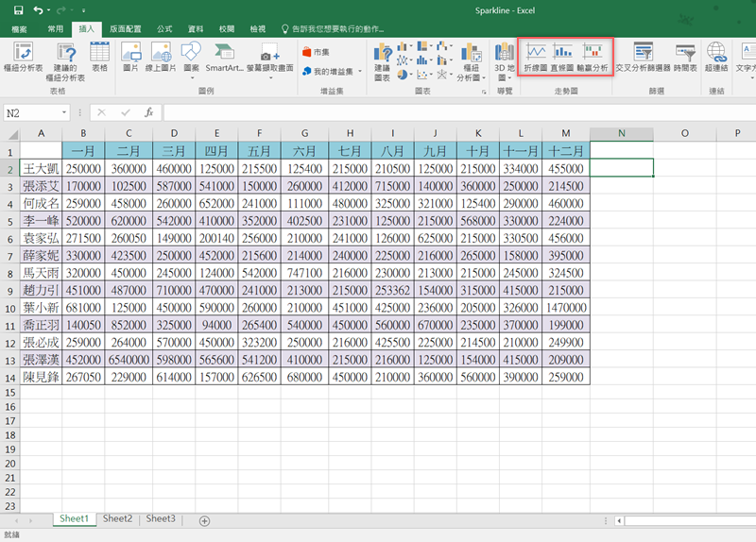Viewport: 756px width, 542px height.
Task: Add a 時間表 timeline filter
Action: coord(685,56)
